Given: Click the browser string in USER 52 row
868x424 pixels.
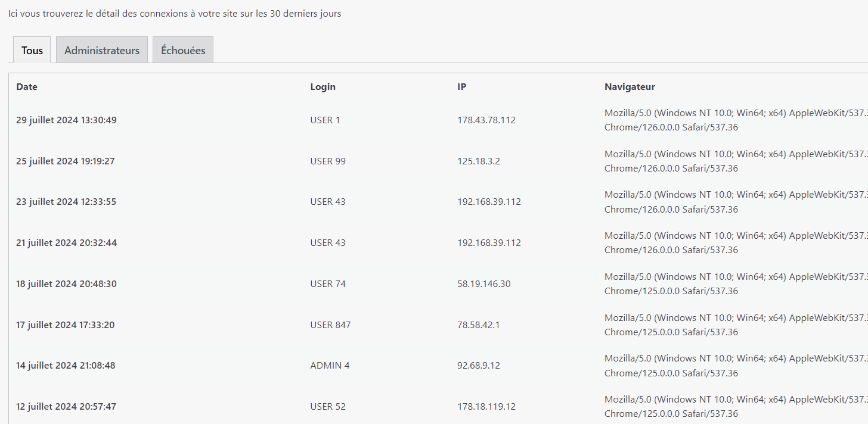Looking at the screenshot, I should [x=736, y=407].
